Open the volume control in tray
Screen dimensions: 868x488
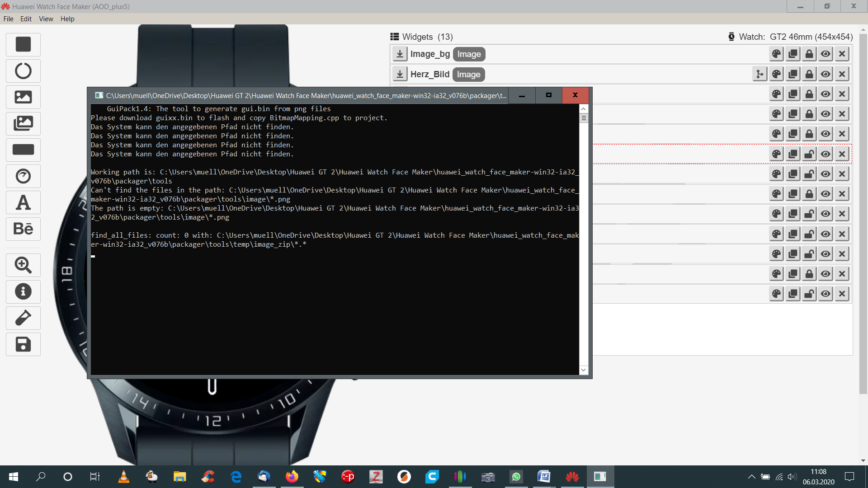click(792, 477)
